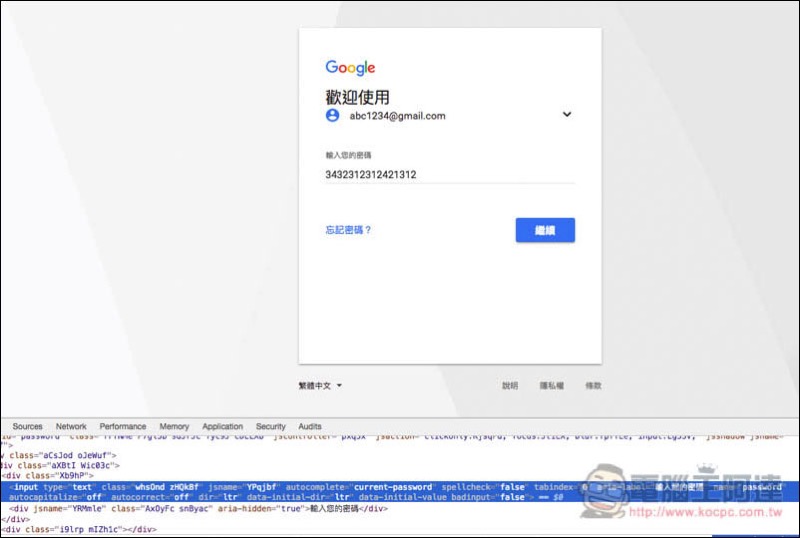Open the Security tab in DevTools

pyautogui.click(x=270, y=426)
